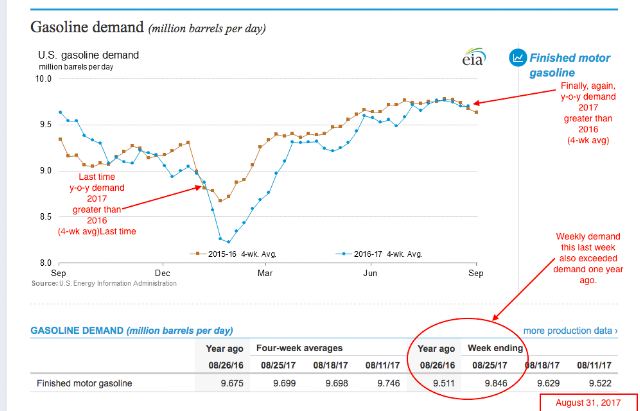Viewport: 640px width, 411px height.
Task: Select the 9.675 table cell
Action: (x=233, y=384)
